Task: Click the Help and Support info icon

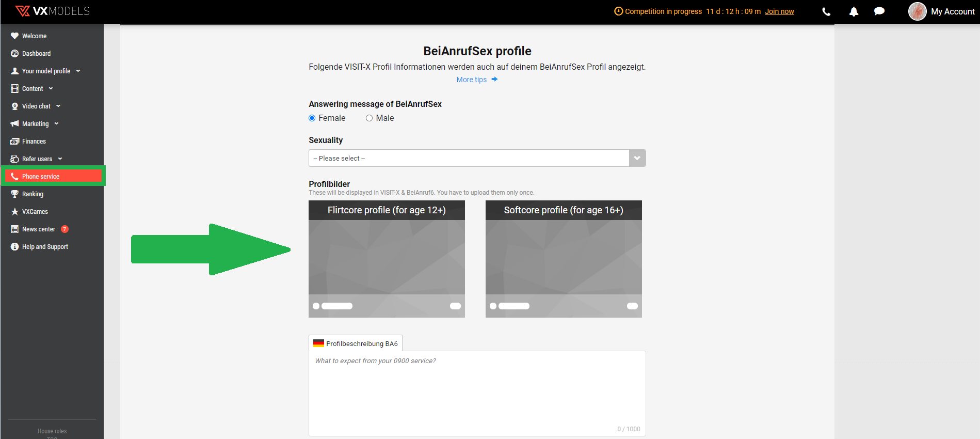Action: click(14, 247)
